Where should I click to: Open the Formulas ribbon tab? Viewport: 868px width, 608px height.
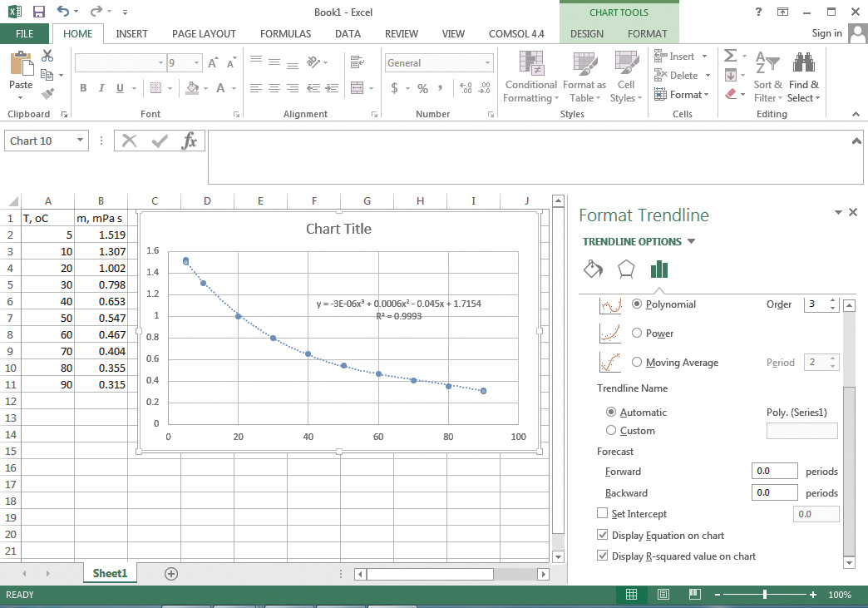point(285,34)
